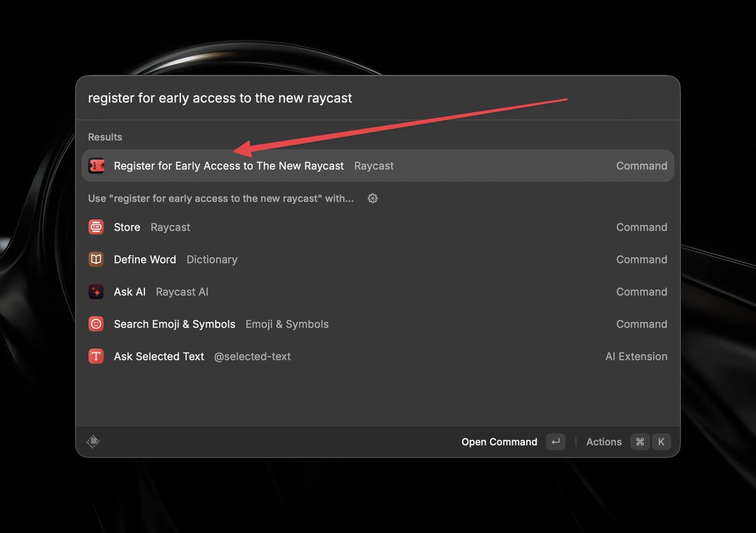The height and width of the screenshot is (533, 756).
Task: Click the Dictionary subtitle text
Action: click(x=212, y=260)
